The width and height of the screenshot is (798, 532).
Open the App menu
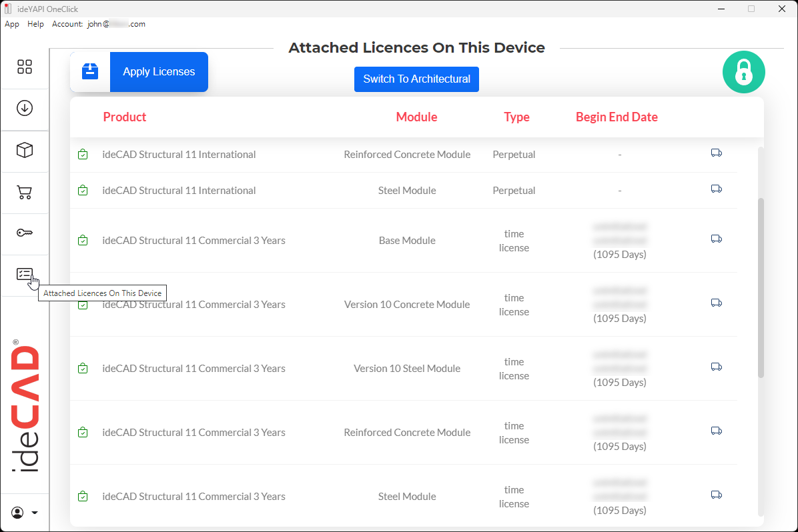click(12, 24)
